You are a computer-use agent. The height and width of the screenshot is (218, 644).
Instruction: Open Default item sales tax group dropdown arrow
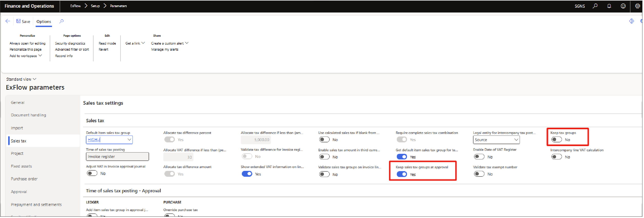(129, 140)
